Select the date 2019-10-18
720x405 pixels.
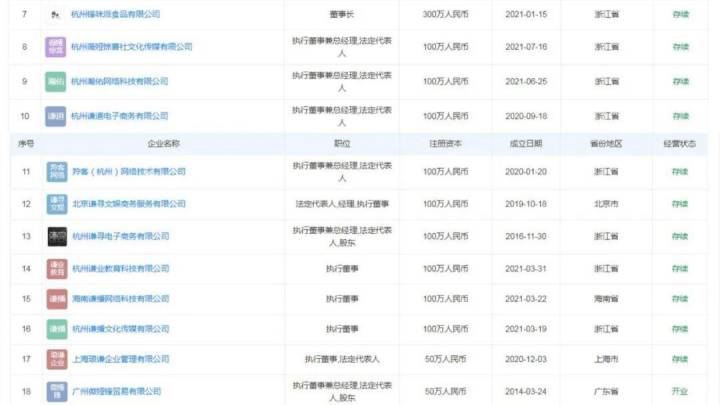coord(526,203)
